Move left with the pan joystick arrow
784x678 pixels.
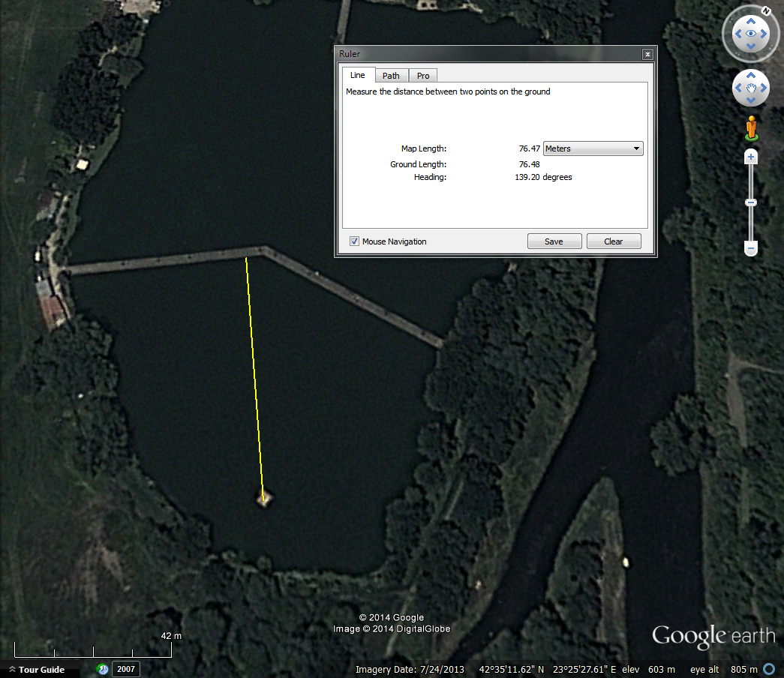tap(738, 88)
